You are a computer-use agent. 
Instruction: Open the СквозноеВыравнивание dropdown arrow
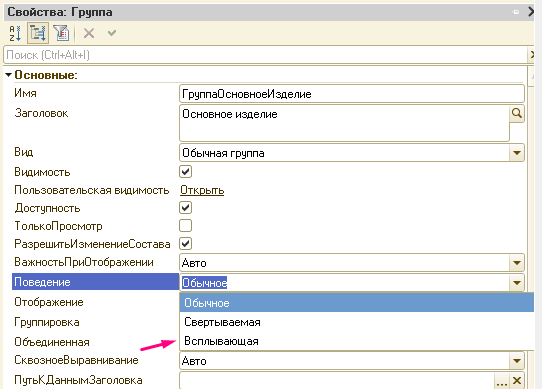(517, 361)
